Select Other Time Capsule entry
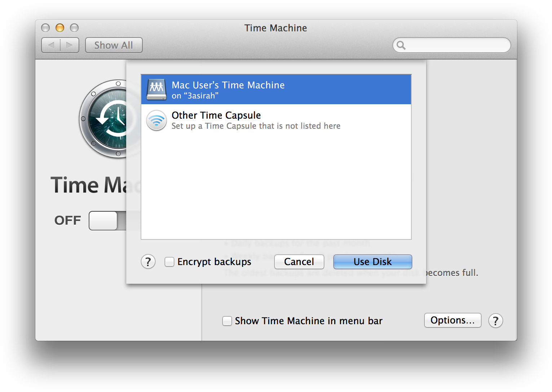 pos(276,120)
